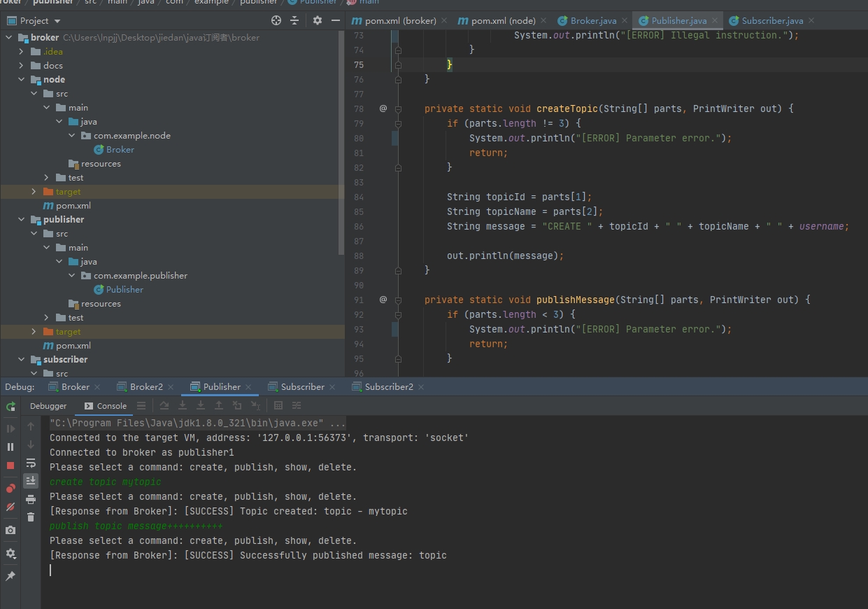Toggle scroll to end of console
Viewport: 868px width, 609px height.
31,481
